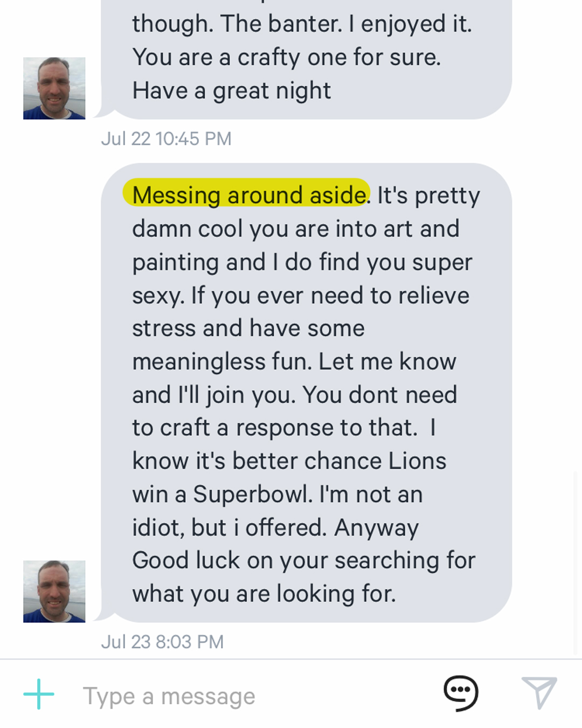The image size is (582, 728).
Task: Tap the 'though. The banter. I enjoyed it.' line
Action: point(302,24)
